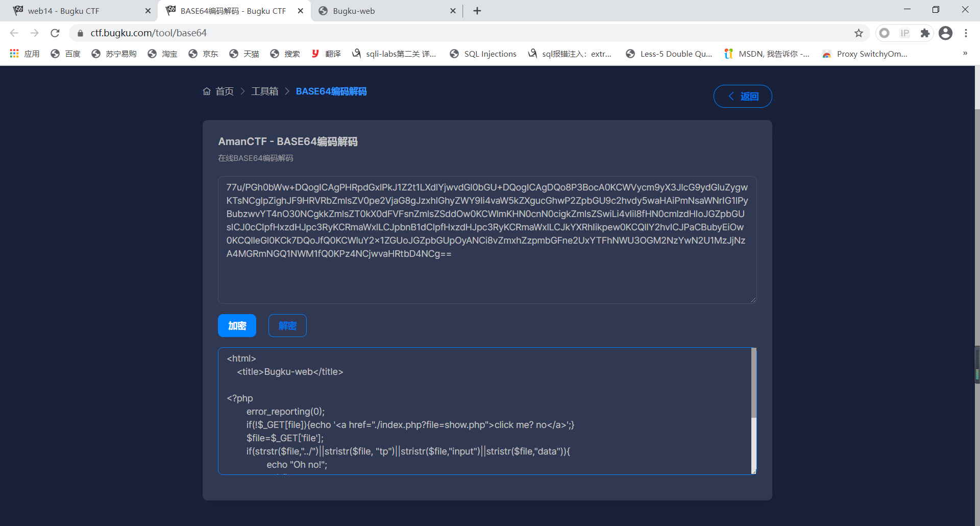Open the Chrome three-dot menu

pyautogui.click(x=966, y=33)
